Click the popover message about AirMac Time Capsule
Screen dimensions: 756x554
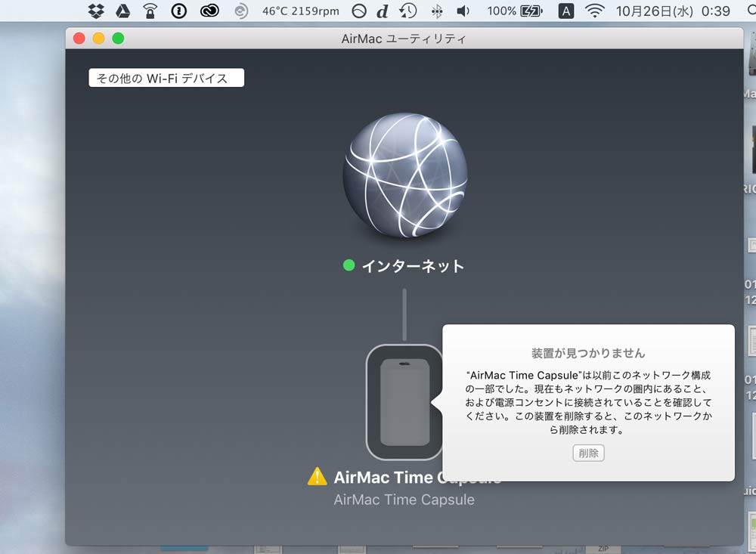click(588, 402)
